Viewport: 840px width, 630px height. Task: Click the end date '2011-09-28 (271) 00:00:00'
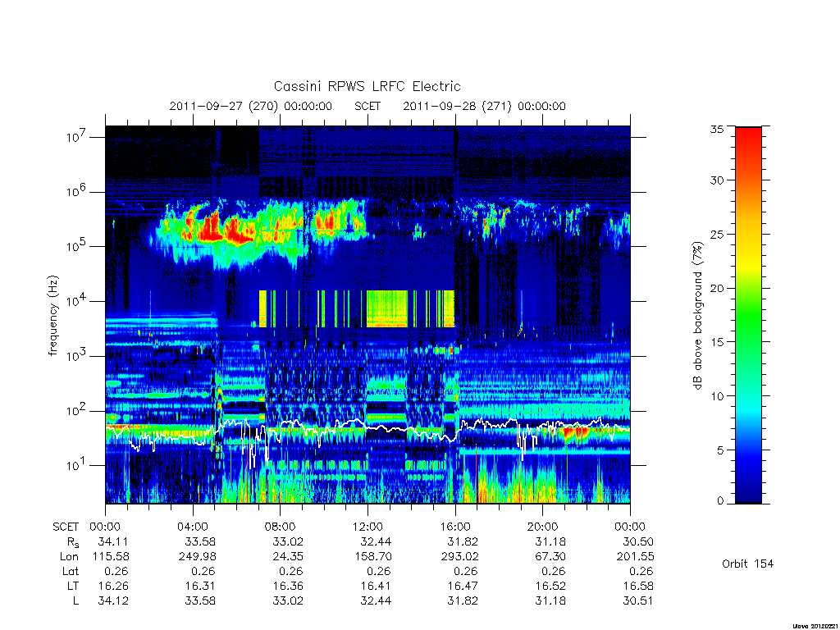(484, 106)
